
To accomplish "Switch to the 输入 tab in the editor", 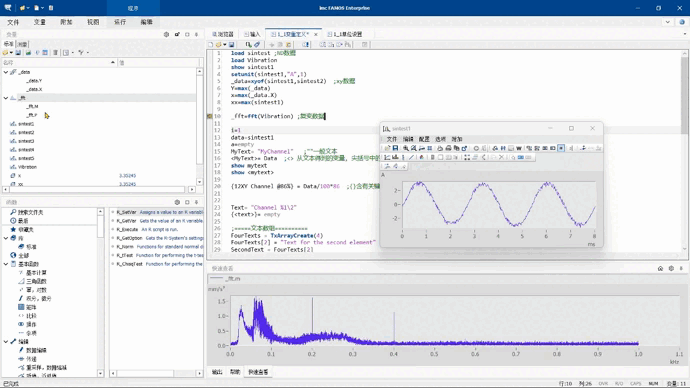I will [253, 34].
